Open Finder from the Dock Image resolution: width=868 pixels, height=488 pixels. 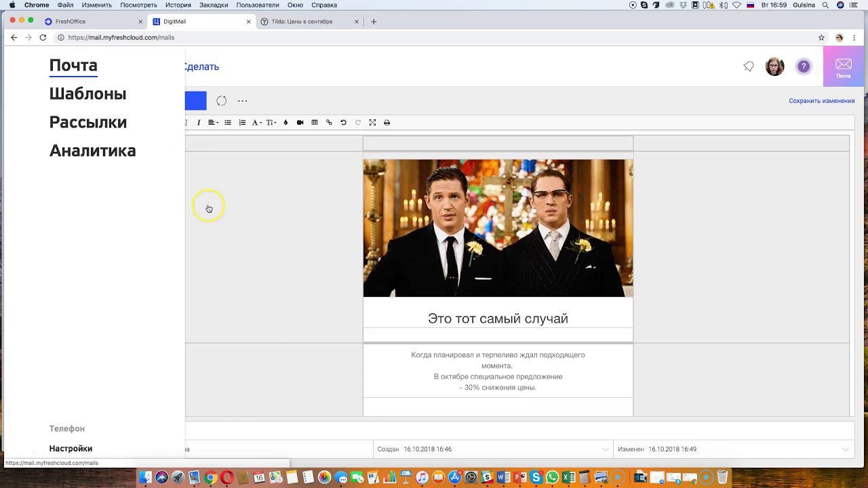pyautogui.click(x=145, y=477)
